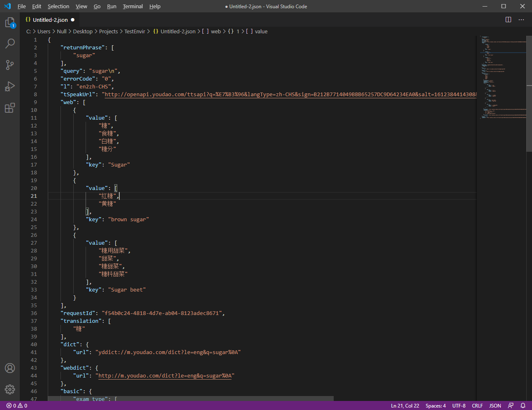The width and height of the screenshot is (532, 410).
Task: Open the Run menu
Action: coord(112,6)
